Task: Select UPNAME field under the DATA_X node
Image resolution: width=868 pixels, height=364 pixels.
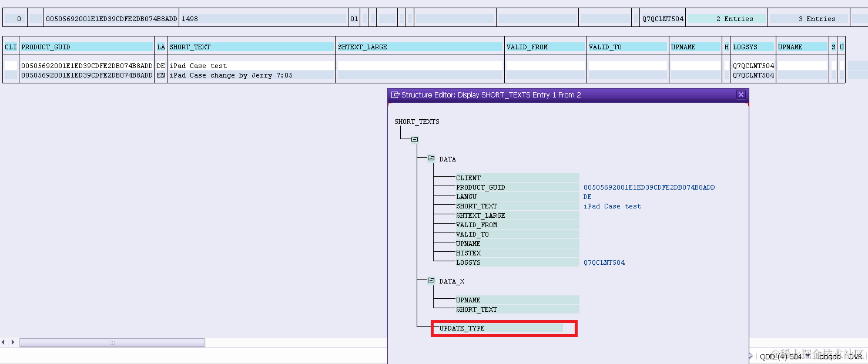Action: click(x=517, y=300)
